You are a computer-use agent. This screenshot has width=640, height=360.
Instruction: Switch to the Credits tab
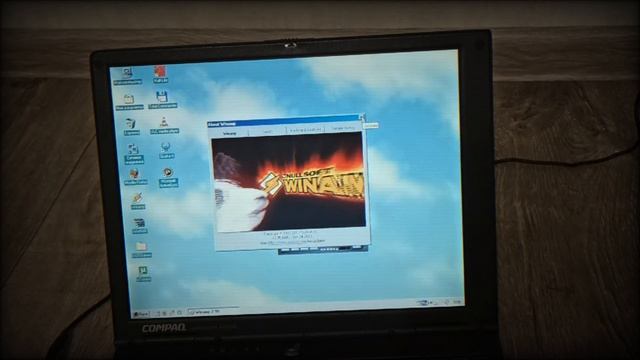(267, 131)
